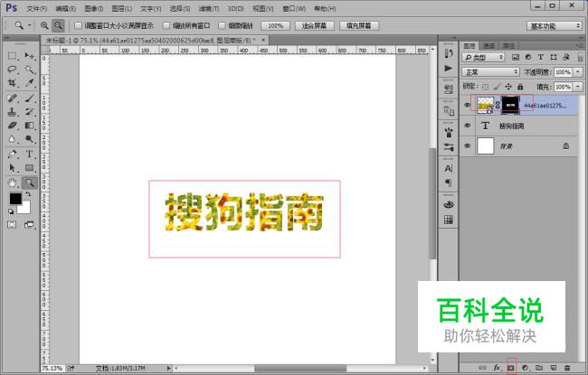The image size is (588, 375).
Task: Open layer filter type dropdown
Action: pyautogui.click(x=484, y=57)
